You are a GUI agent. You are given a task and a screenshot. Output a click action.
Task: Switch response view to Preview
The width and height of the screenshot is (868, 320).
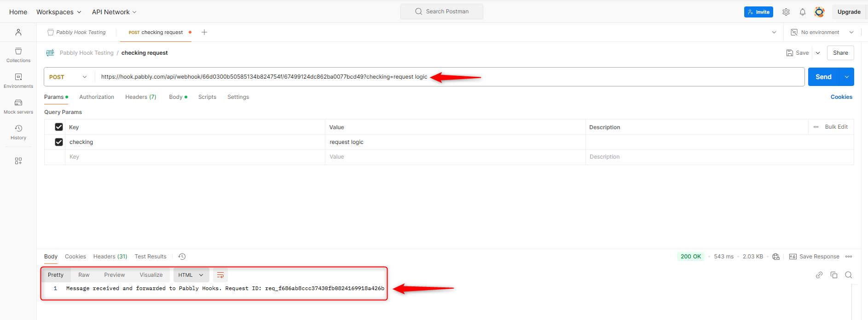115,275
